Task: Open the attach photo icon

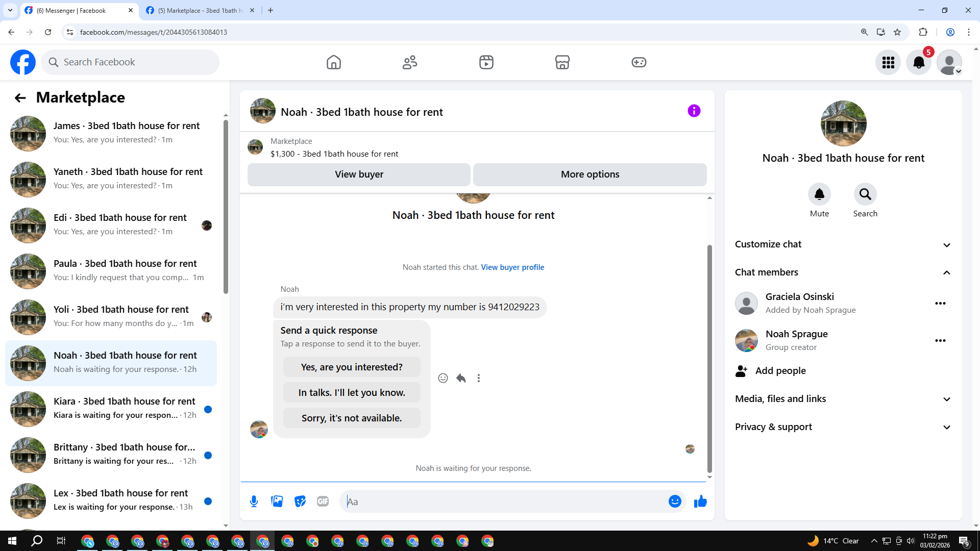Action: click(277, 502)
